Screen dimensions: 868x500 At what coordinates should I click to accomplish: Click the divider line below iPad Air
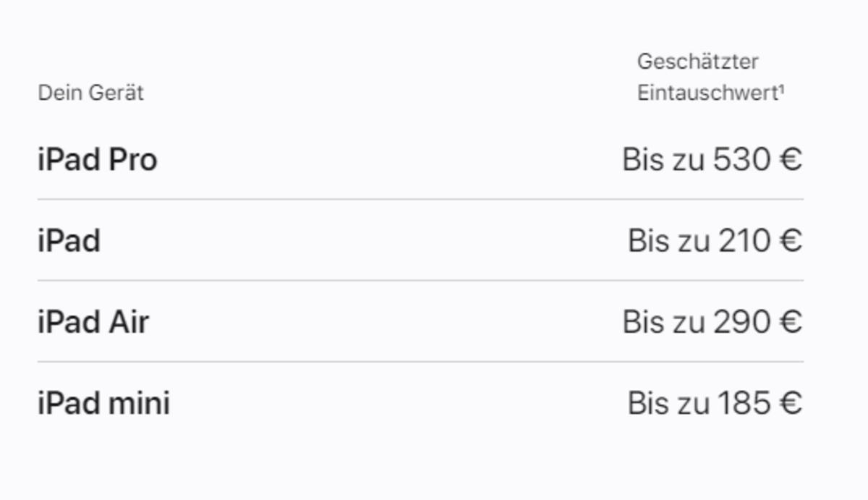click(x=420, y=362)
